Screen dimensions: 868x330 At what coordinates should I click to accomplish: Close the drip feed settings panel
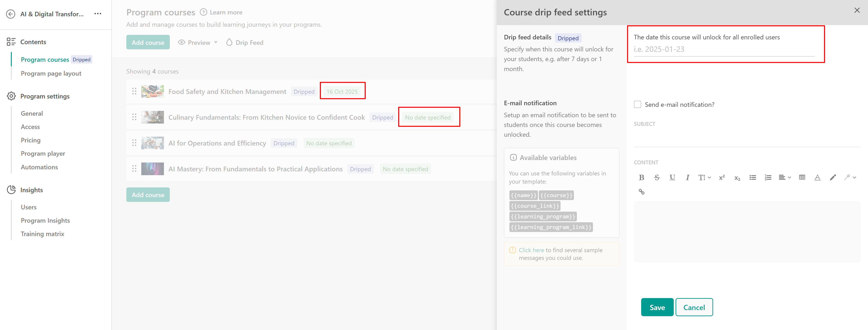[856, 10]
